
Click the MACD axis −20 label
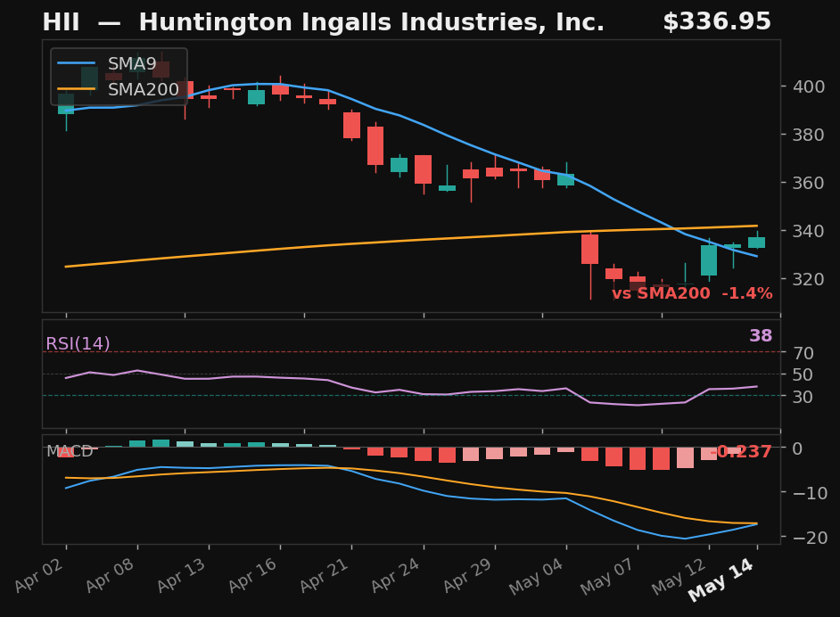click(x=810, y=538)
